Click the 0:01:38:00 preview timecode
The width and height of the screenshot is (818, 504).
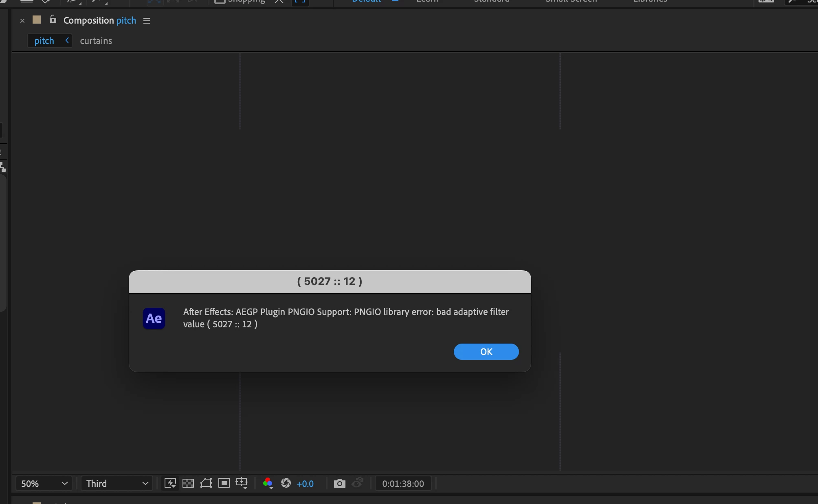[403, 484]
